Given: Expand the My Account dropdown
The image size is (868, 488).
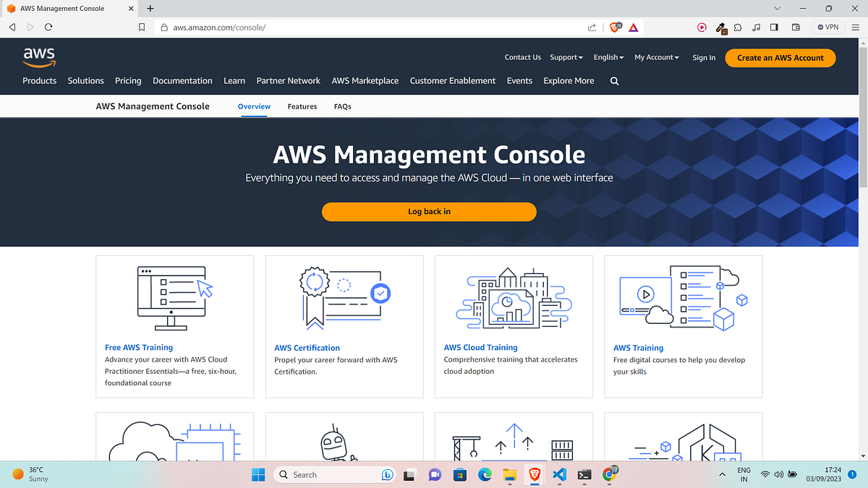Looking at the screenshot, I should click(x=655, y=57).
